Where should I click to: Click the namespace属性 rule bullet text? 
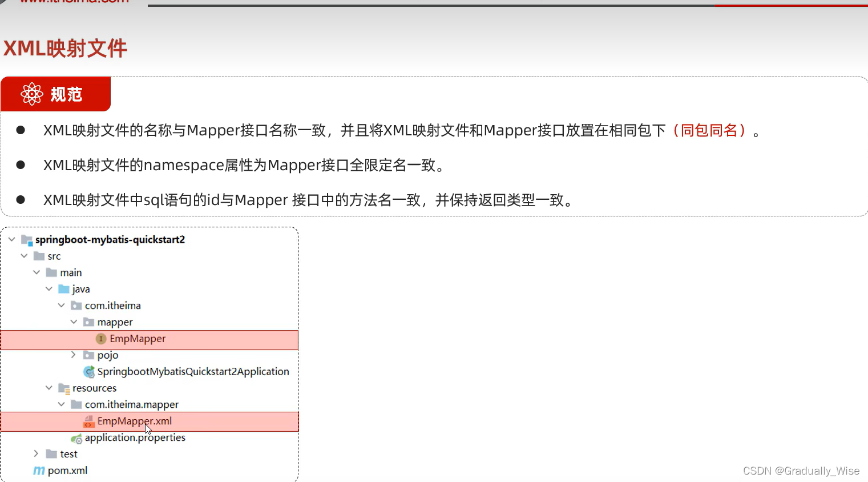(x=244, y=166)
